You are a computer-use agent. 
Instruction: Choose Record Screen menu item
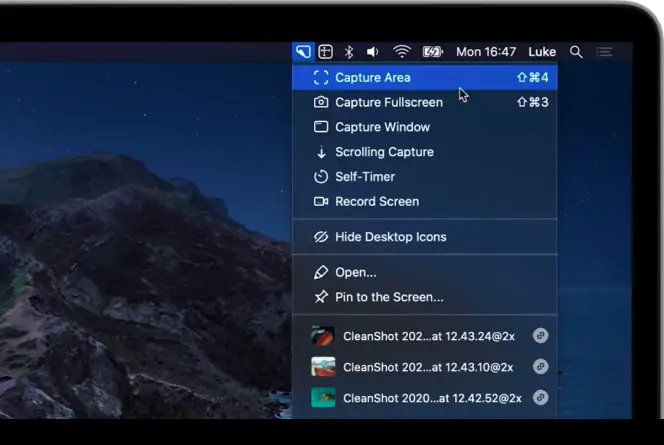(425, 201)
